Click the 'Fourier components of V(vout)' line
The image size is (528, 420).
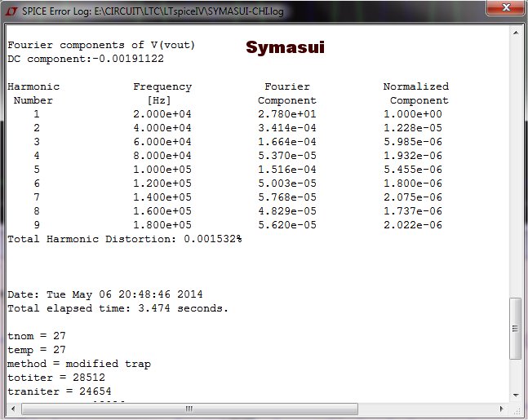point(101,45)
